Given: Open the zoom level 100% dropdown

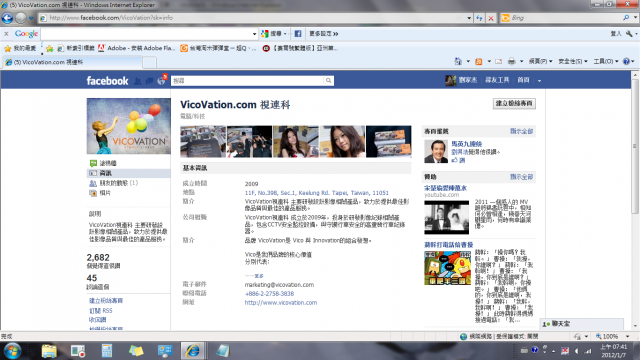Looking at the screenshot, I should [x=627, y=336].
